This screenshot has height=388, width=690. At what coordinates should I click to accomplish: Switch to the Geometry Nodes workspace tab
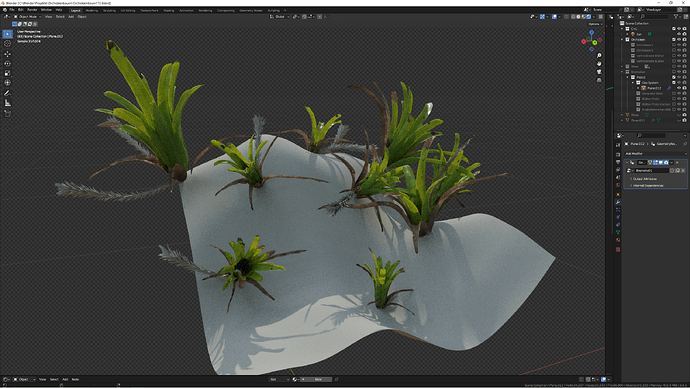click(251, 10)
